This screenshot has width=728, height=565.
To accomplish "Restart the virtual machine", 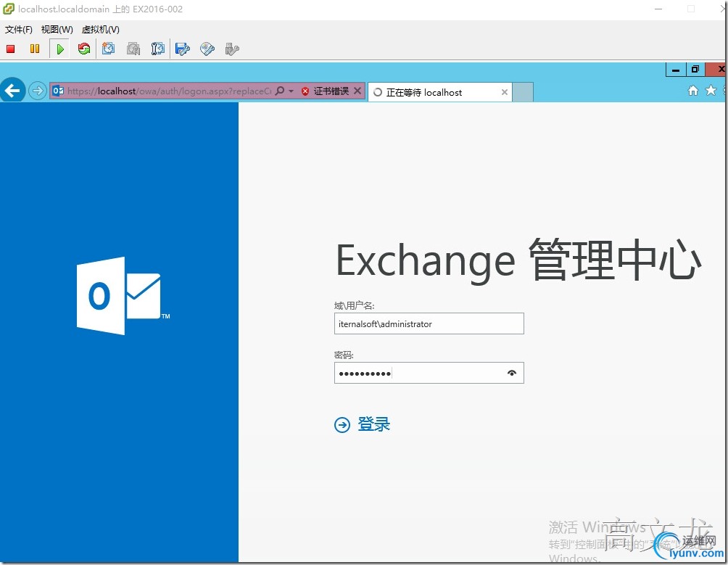I will (84, 49).
